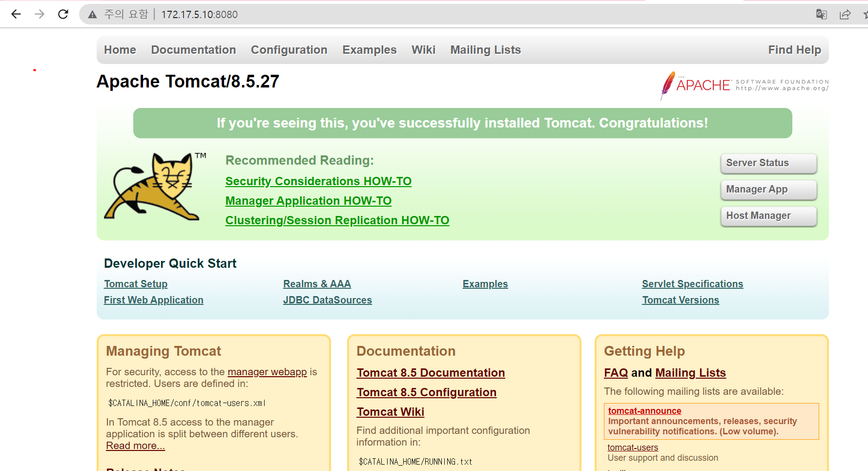Follow the JDBC DataSources link
The height and width of the screenshot is (471, 868).
pyautogui.click(x=328, y=300)
